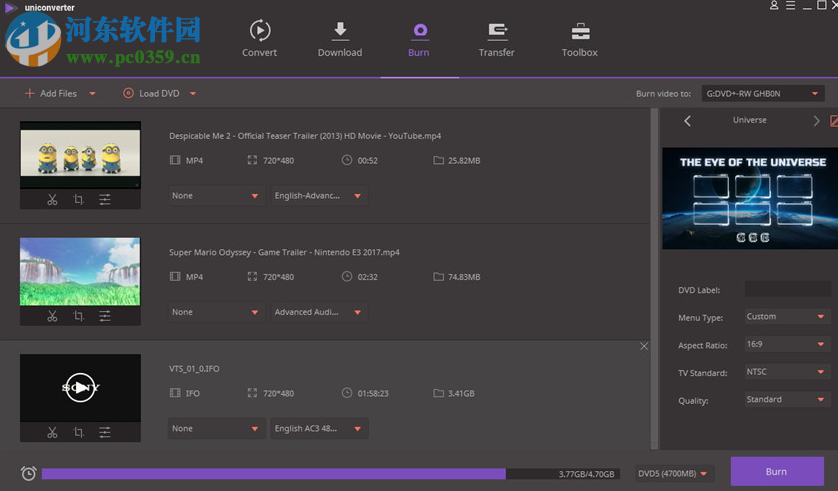The image size is (838, 491).
Task: Expand Add Files dropdown arrow
Action: coord(92,93)
